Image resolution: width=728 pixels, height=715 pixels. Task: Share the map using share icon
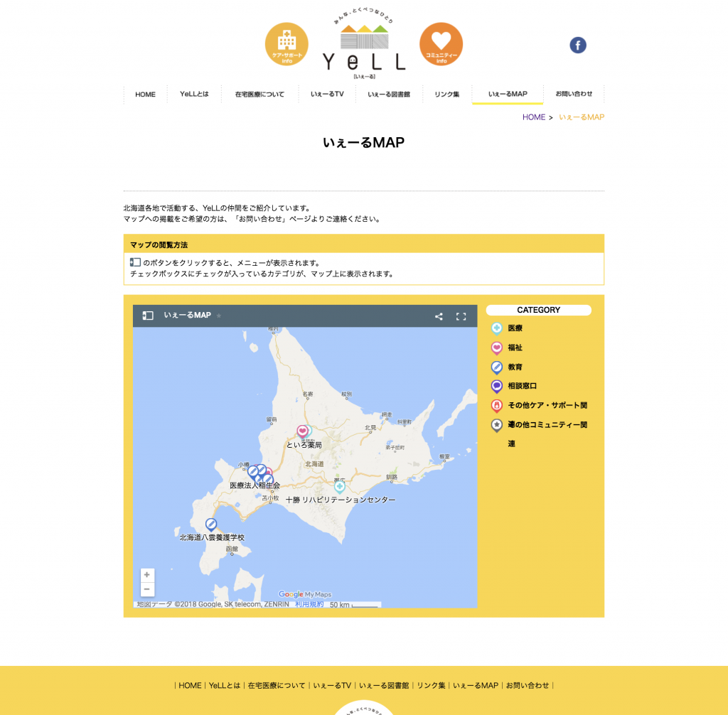point(439,317)
